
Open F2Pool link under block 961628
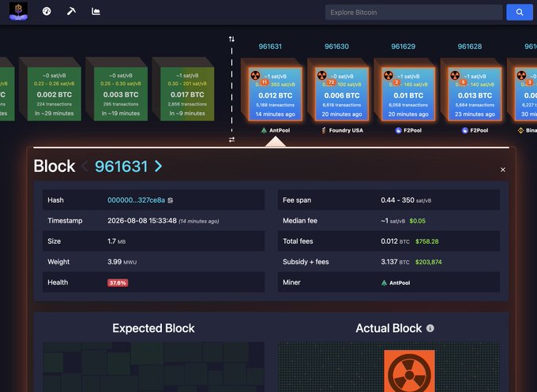pos(475,130)
